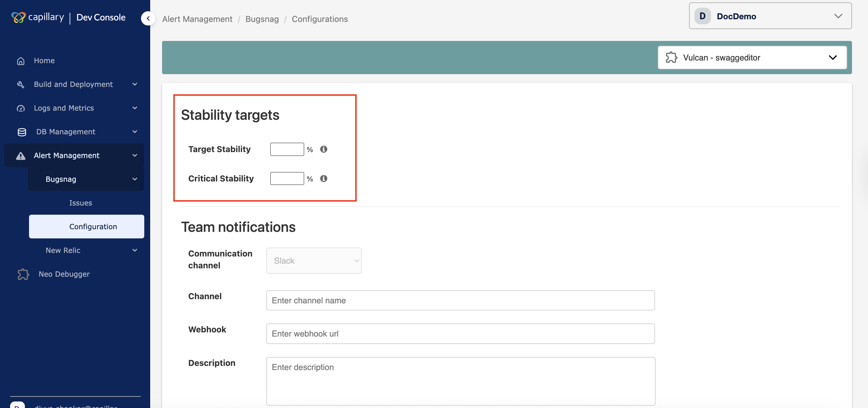Click the Enter webhook url field

click(460, 334)
